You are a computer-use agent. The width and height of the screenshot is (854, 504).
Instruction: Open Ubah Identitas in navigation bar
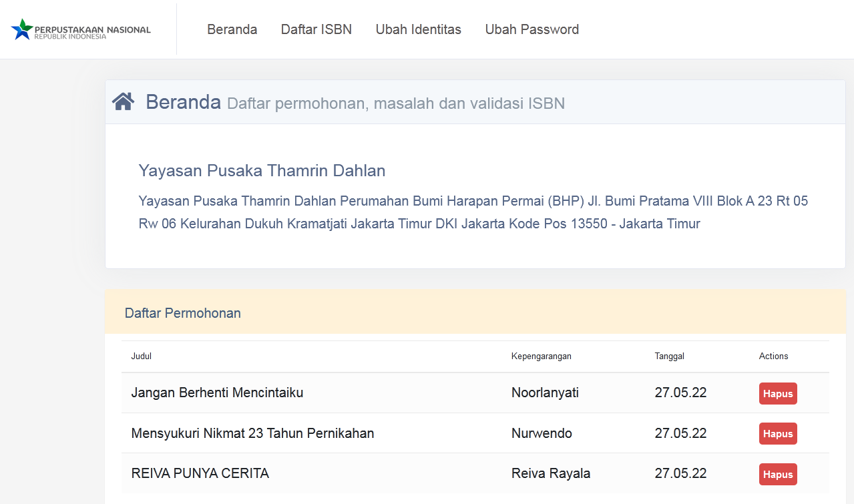pos(418,29)
